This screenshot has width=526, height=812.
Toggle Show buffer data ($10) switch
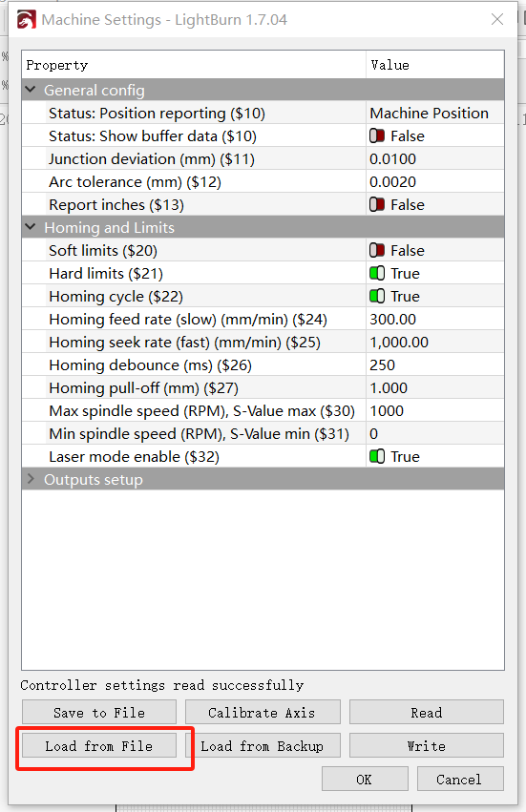click(x=377, y=136)
